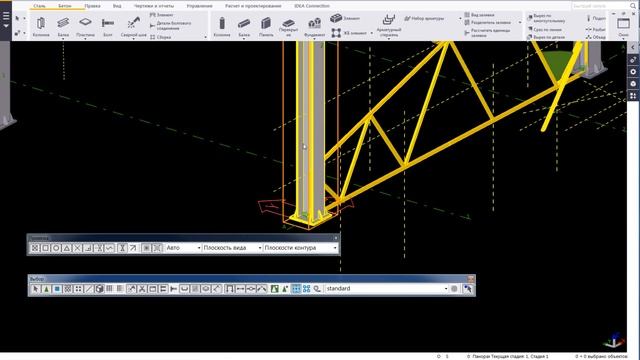The width and height of the screenshot is (640, 360).
Task: Click Вид заливки command
Action: click(x=479, y=15)
